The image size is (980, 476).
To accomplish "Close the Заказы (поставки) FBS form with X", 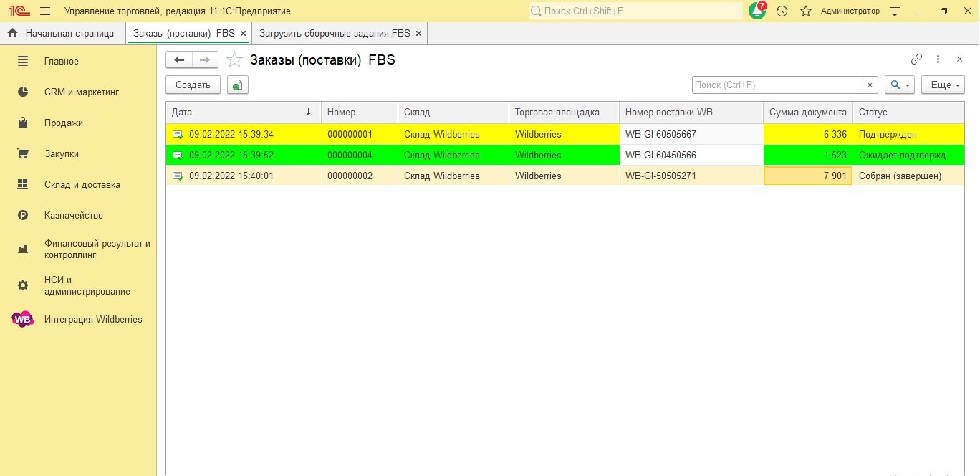I will pos(959,59).
